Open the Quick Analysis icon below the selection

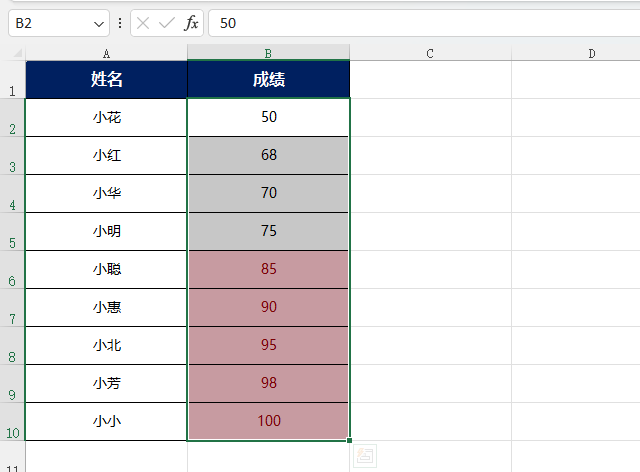364,456
